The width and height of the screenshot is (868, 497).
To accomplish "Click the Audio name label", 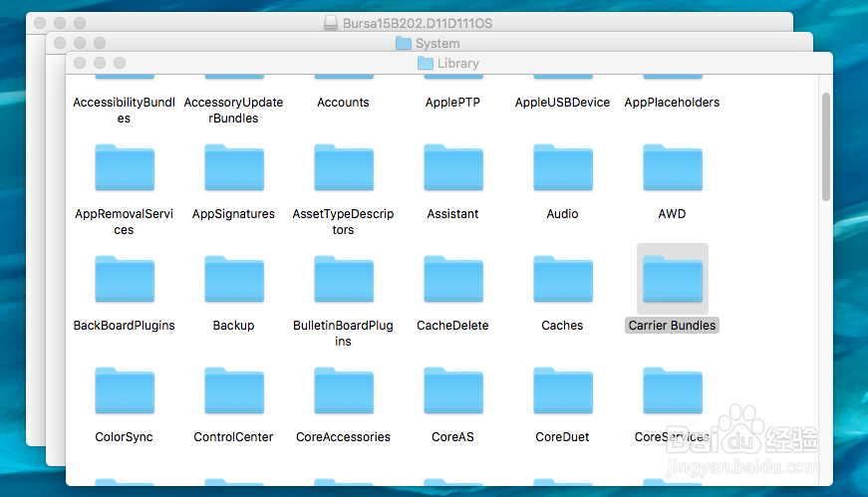I will point(562,214).
